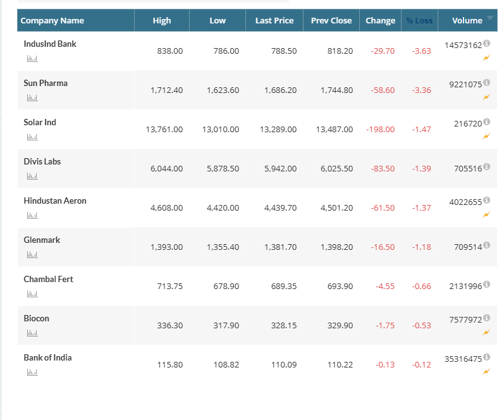This screenshot has width=504, height=420.
Task: Select Biocon last price 328.15
Action: pos(284,326)
